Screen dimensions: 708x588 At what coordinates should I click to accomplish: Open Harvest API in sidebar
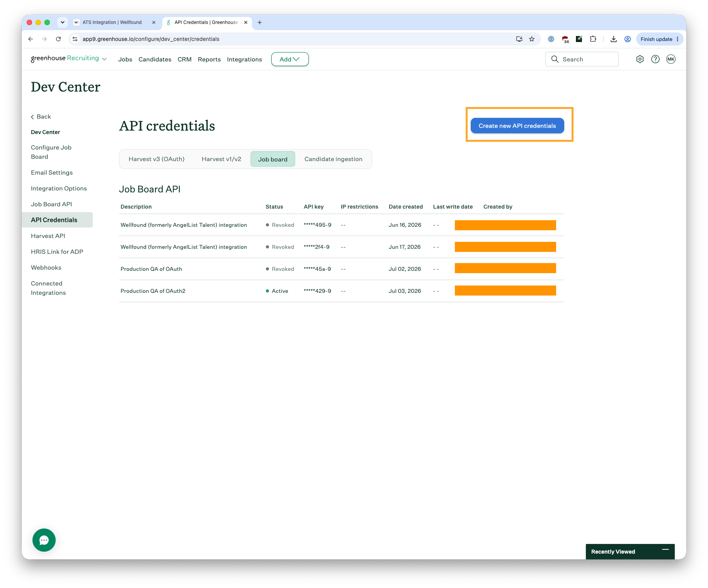[x=48, y=236]
